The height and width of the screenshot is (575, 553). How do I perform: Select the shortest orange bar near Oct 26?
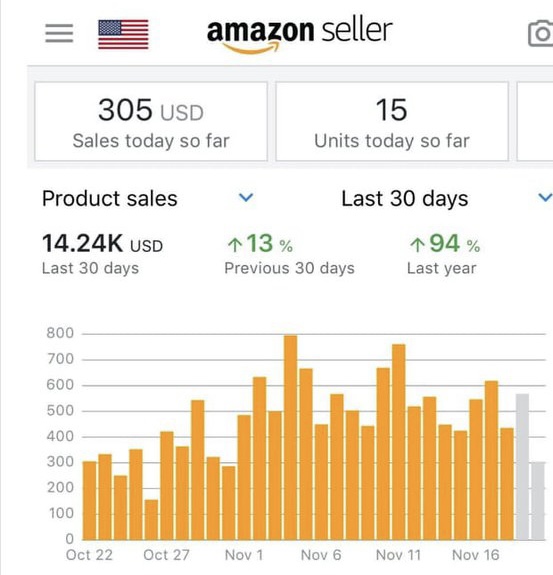point(151,520)
